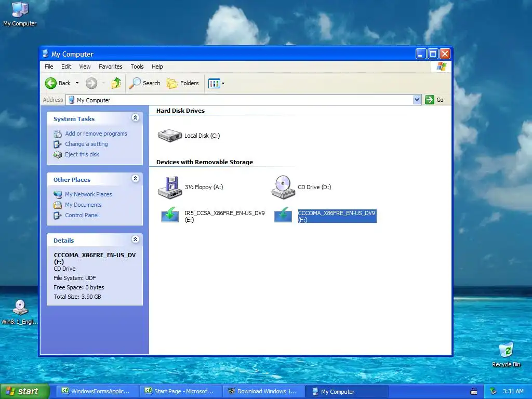Open the Search pane button
The image size is (532, 399).
point(145,83)
